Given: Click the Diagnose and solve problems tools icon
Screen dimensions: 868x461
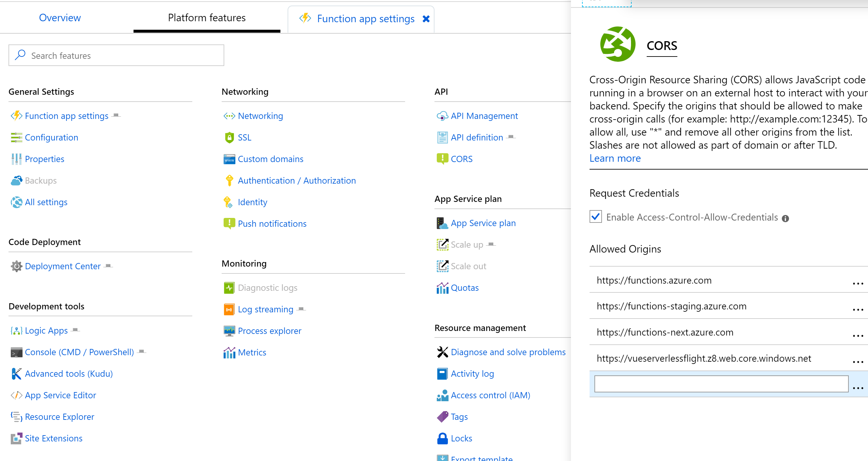Looking at the screenshot, I should coord(442,352).
